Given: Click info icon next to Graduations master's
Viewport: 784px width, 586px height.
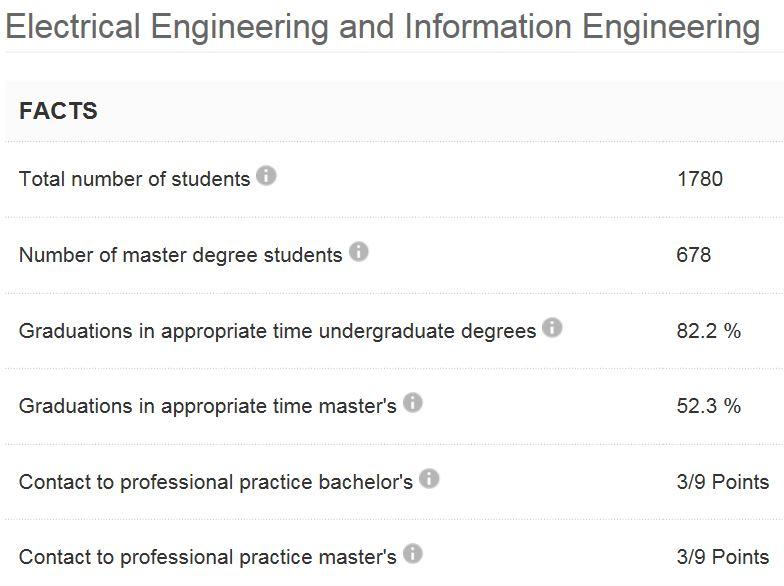Looking at the screenshot, I should (412, 403).
